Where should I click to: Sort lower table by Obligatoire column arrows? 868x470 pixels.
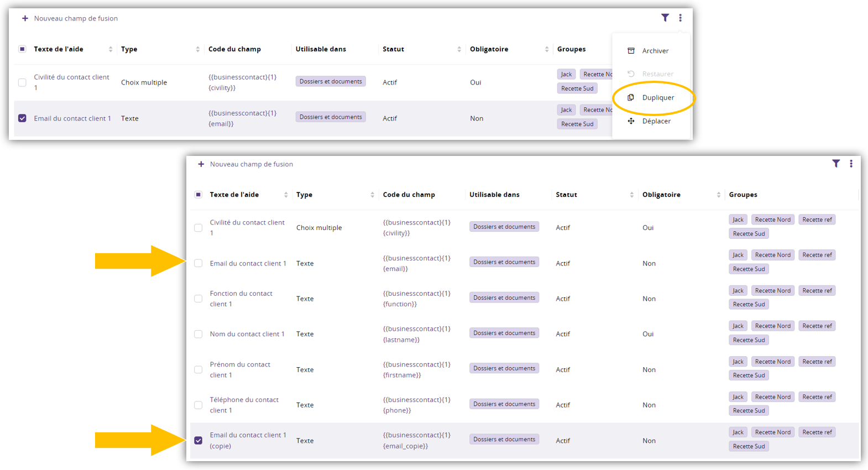(x=718, y=195)
